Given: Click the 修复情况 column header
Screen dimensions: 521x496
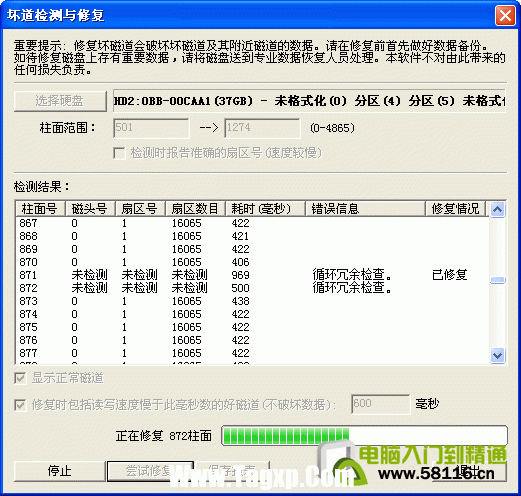Looking at the screenshot, I should (455, 209).
